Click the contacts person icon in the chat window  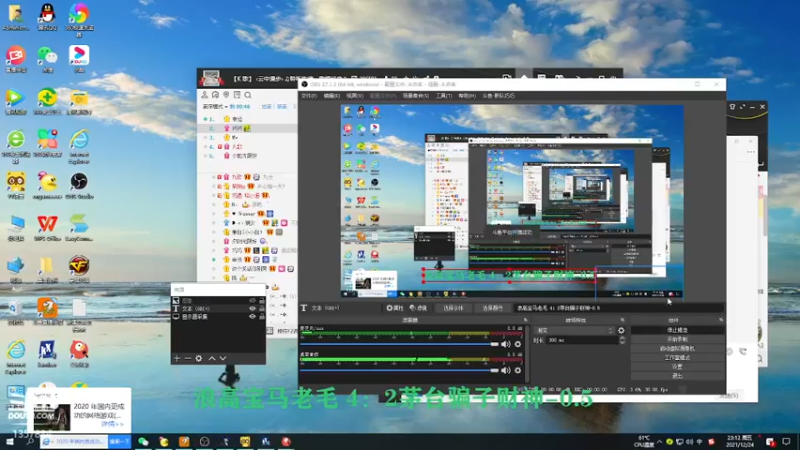pyautogui.click(x=205, y=95)
